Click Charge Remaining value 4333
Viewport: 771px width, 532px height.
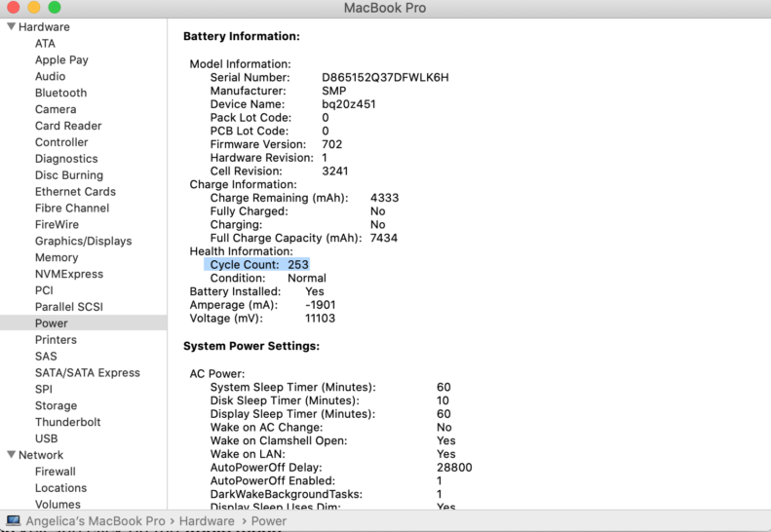(x=384, y=198)
